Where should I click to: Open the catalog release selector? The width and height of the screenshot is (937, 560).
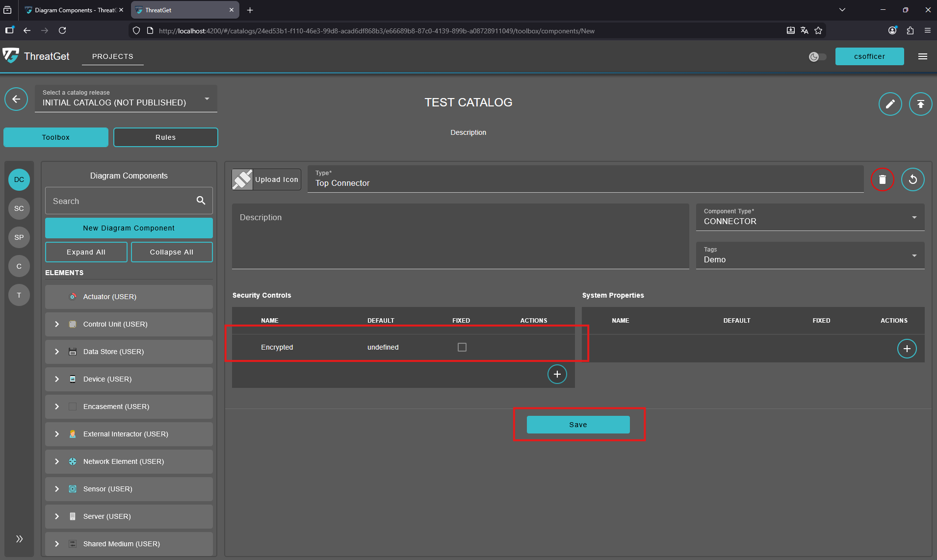(x=207, y=98)
